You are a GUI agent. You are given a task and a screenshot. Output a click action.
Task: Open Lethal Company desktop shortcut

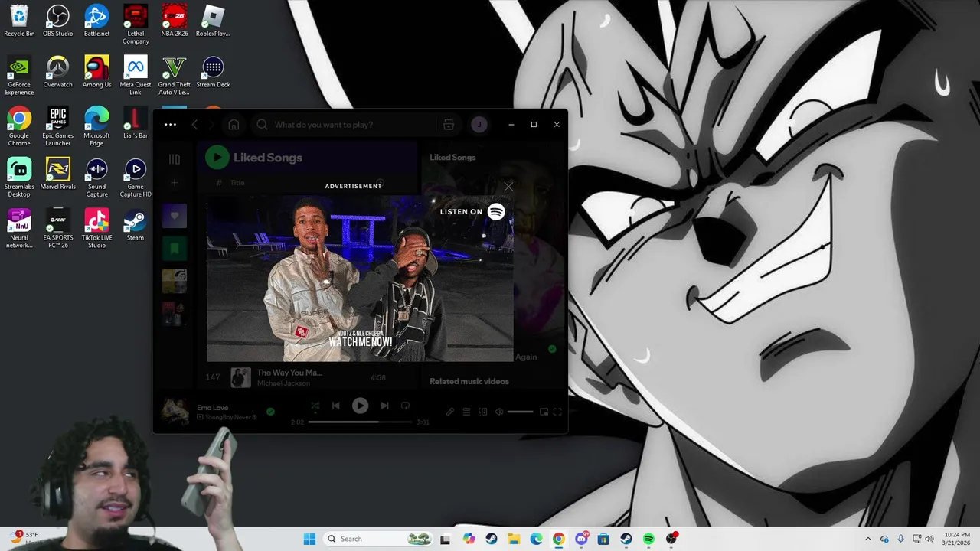136,24
